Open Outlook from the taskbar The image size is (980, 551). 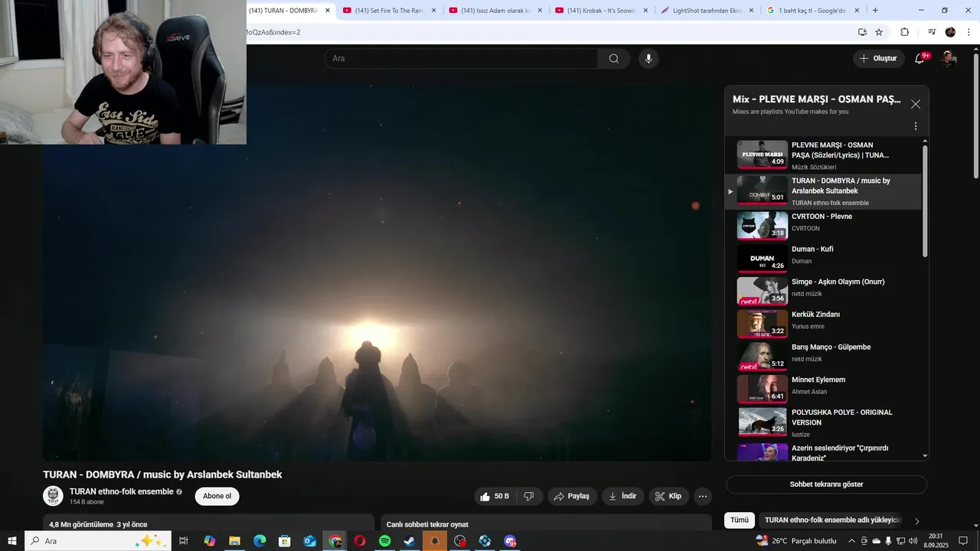pyautogui.click(x=309, y=541)
